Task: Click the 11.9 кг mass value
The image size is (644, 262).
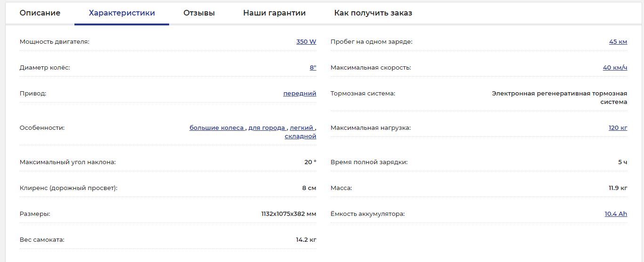Action: click(x=618, y=188)
